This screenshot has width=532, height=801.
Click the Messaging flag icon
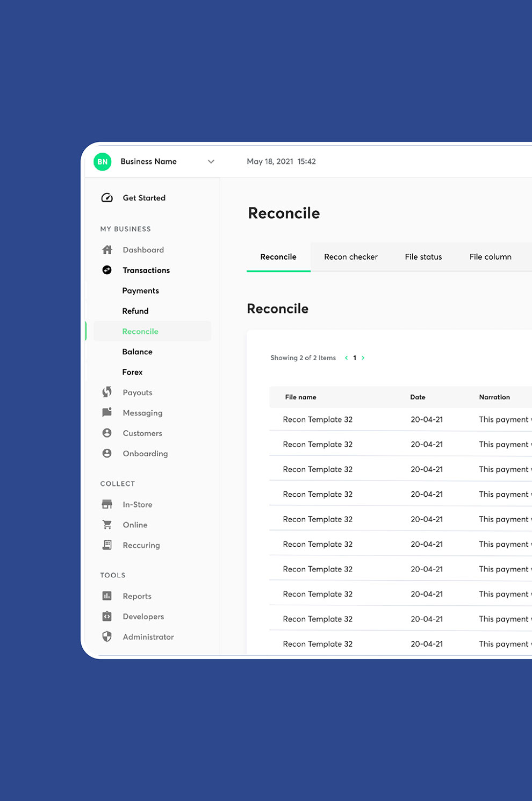click(x=107, y=412)
